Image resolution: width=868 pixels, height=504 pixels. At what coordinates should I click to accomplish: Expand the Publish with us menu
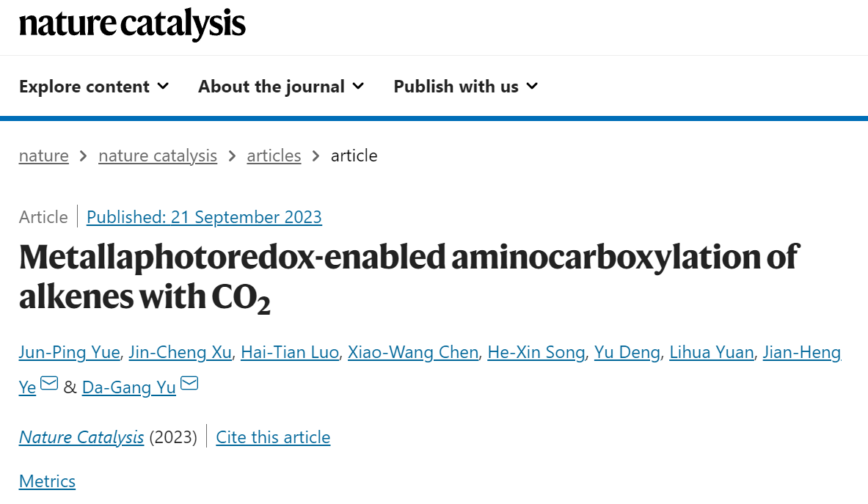[466, 87]
